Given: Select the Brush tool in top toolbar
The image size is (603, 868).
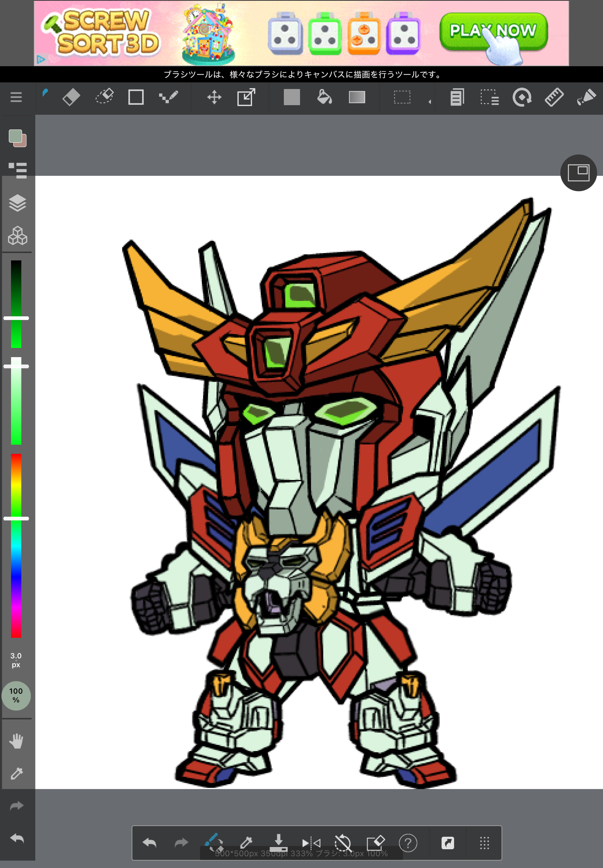Looking at the screenshot, I should [45, 93].
